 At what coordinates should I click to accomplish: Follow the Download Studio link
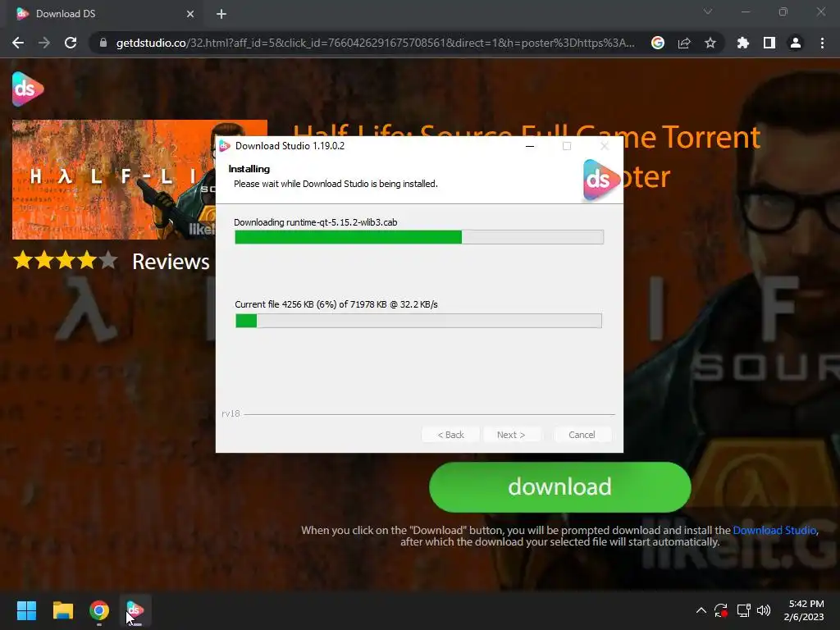pyautogui.click(x=774, y=530)
